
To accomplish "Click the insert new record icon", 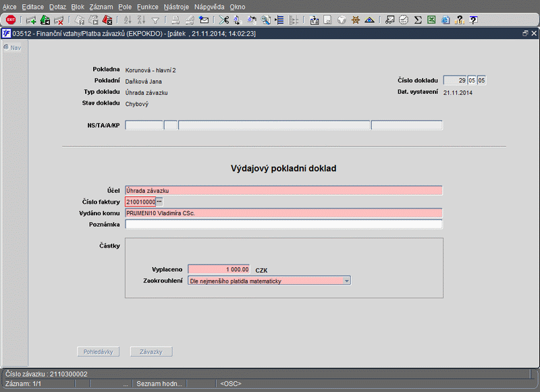I will click(x=31, y=20).
